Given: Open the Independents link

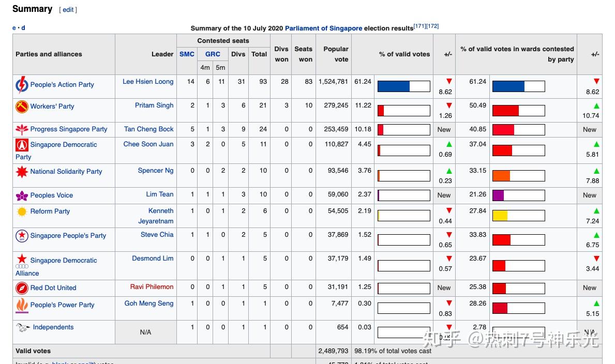Looking at the screenshot, I should point(53,327).
